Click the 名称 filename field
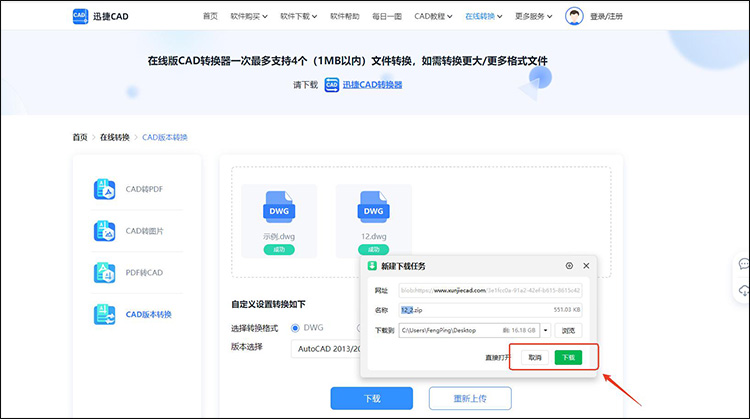The image size is (750, 419). [x=490, y=310]
